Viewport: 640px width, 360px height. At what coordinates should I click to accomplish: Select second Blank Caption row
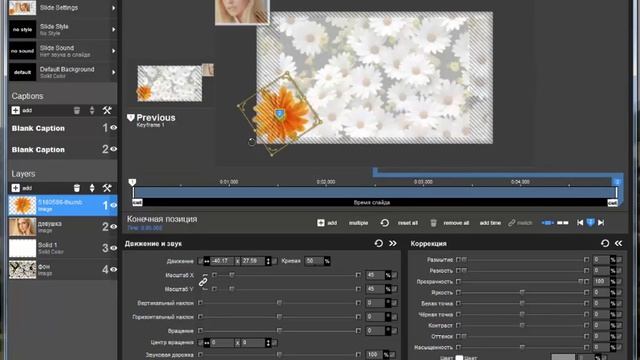click(62, 149)
